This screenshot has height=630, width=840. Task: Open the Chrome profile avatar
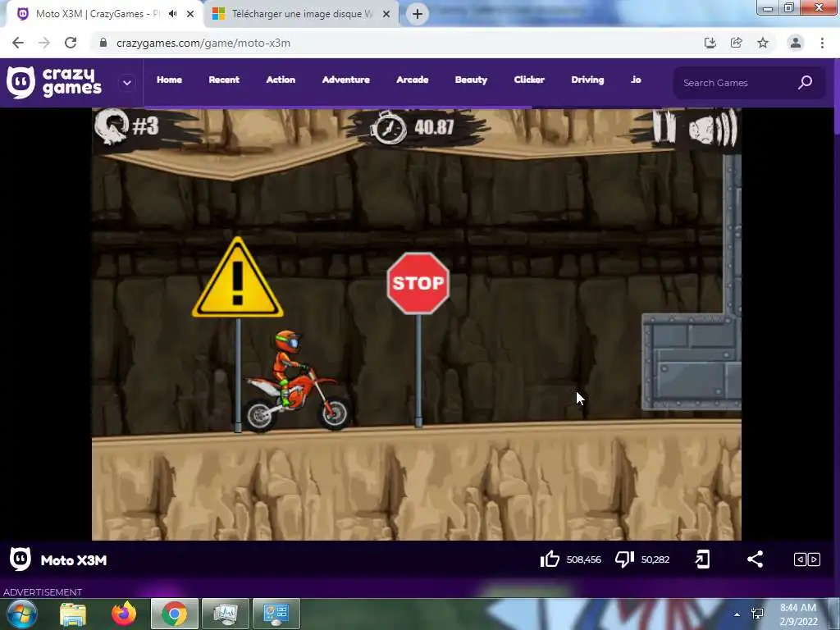tap(796, 43)
